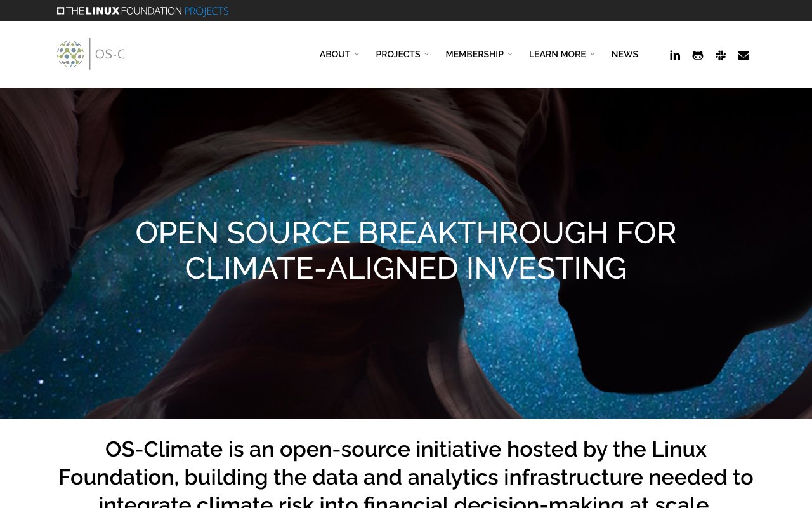Open the GitHub icon in header
Viewport: 812px width, 508px height.
tap(698, 55)
